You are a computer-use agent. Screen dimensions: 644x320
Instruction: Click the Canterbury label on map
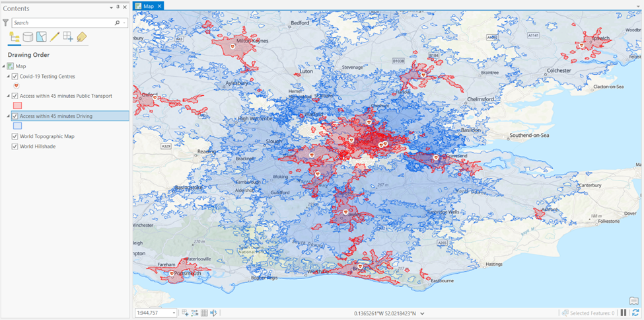[590, 186]
